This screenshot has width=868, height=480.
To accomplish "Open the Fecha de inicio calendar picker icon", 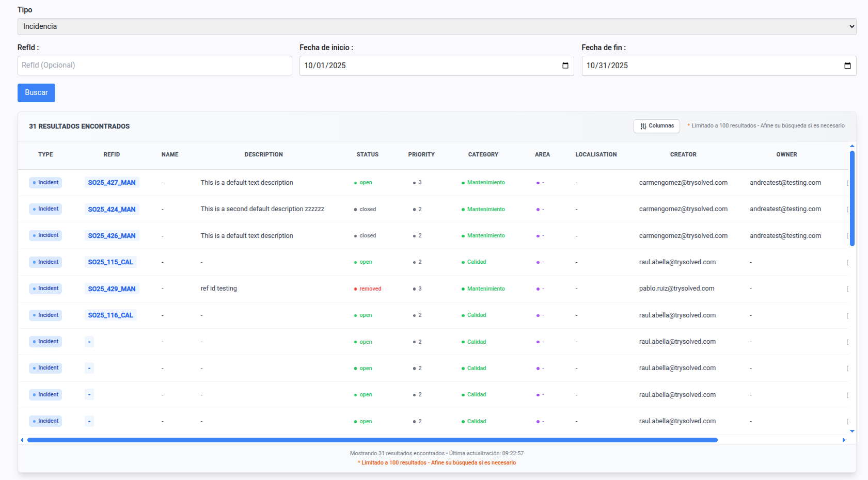I will click(x=565, y=66).
